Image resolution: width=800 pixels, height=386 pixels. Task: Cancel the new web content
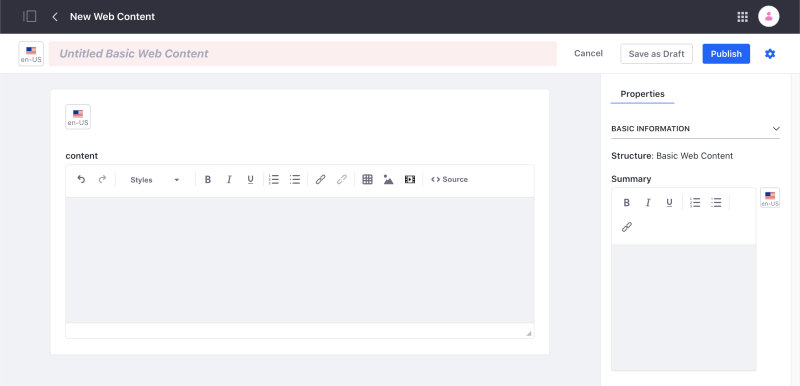point(588,54)
